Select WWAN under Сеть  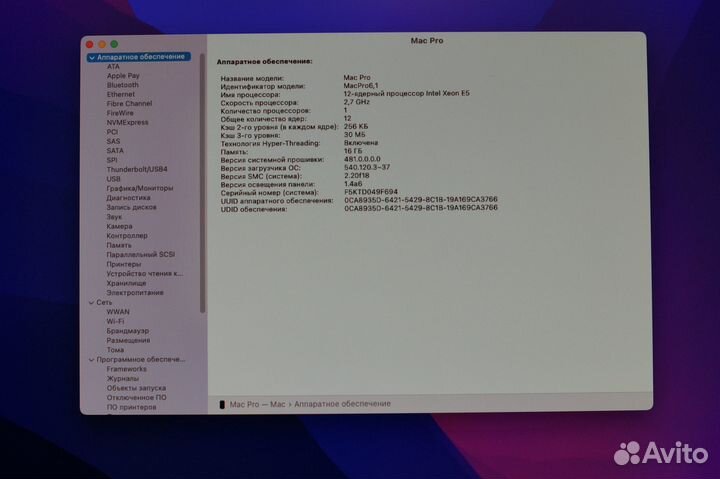point(118,312)
